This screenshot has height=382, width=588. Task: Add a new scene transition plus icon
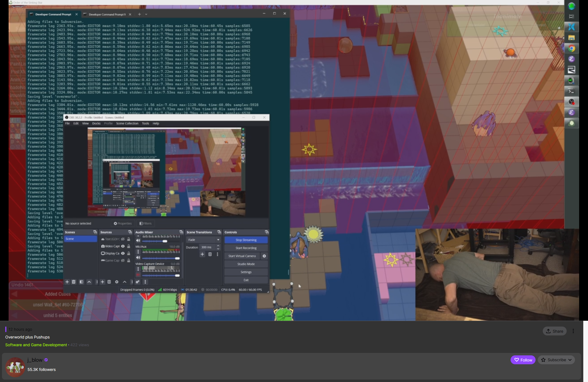(x=202, y=254)
